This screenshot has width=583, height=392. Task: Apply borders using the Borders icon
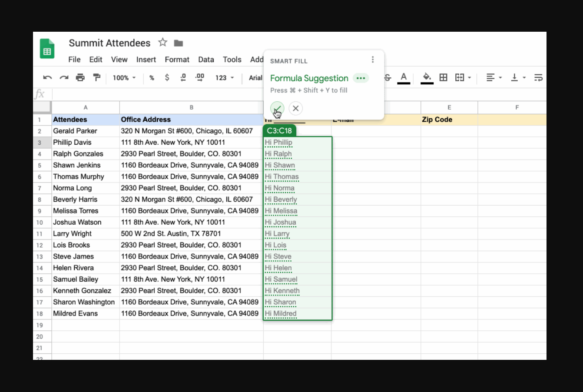coord(443,77)
